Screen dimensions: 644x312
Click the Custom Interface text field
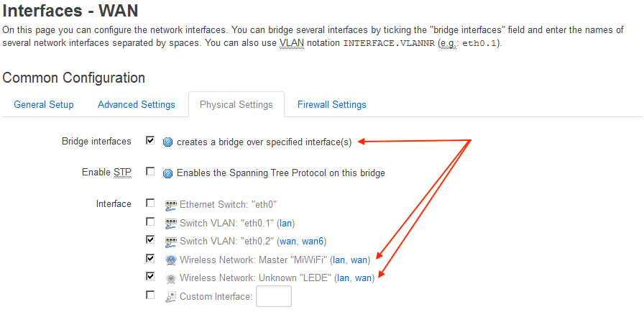(x=274, y=296)
